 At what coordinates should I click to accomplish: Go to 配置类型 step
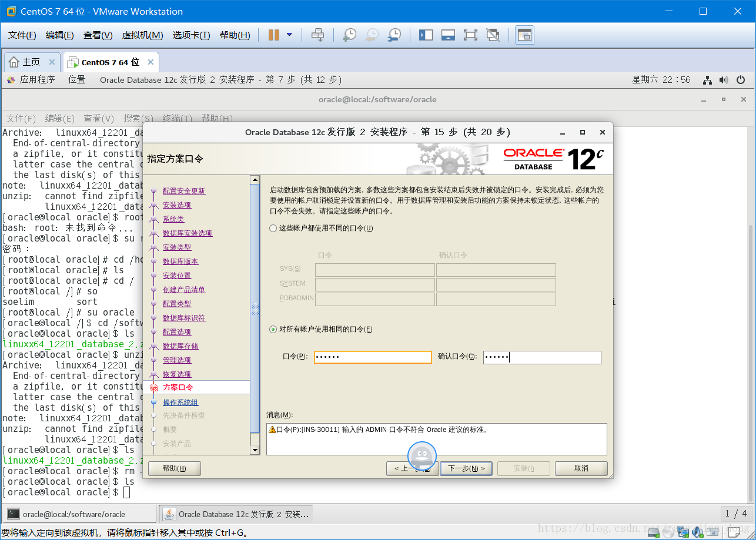click(x=177, y=304)
